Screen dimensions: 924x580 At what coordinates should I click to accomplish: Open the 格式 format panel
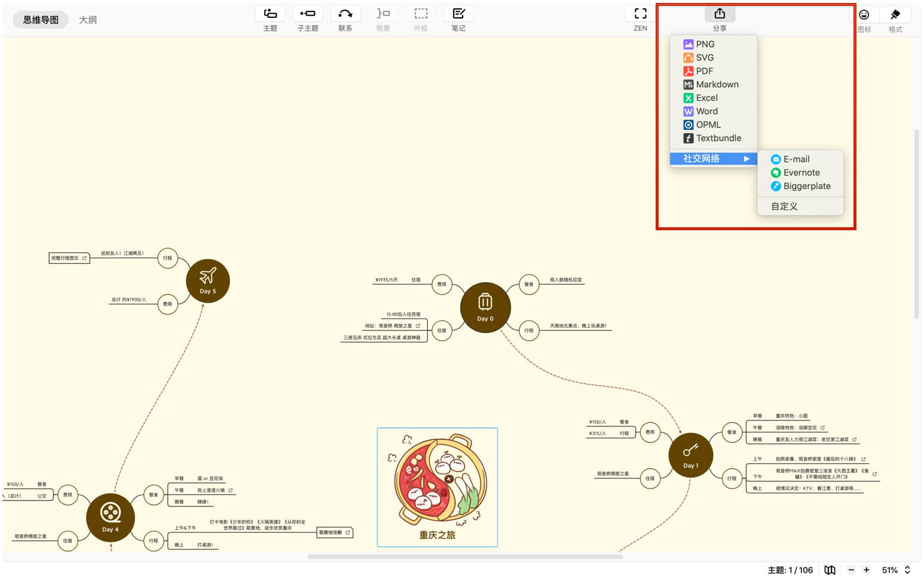click(x=895, y=14)
